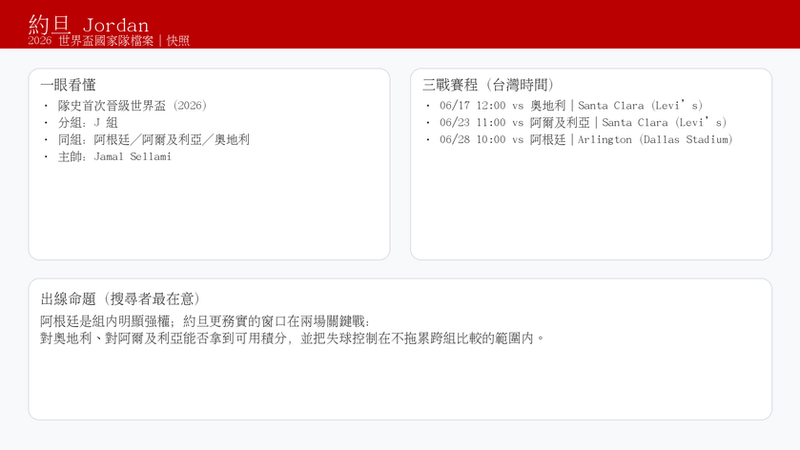This screenshot has height=450, width=800.
Task: Select the line 分組：J 組
Action: (88, 122)
